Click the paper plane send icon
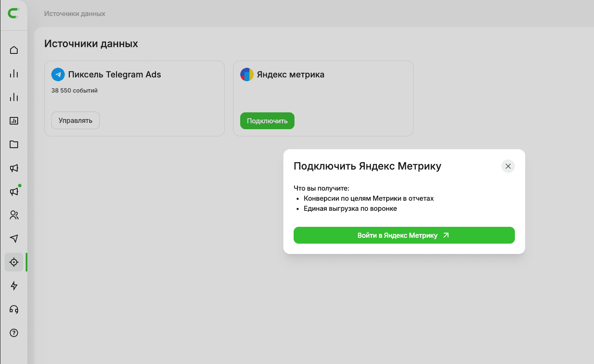The height and width of the screenshot is (364, 594). (x=14, y=239)
